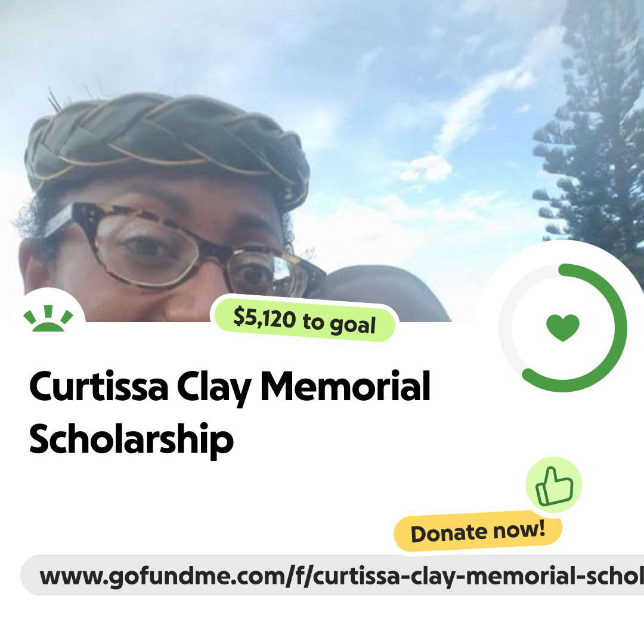
Task: Click the word Scholarship in the title
Action: click(131, 440)
